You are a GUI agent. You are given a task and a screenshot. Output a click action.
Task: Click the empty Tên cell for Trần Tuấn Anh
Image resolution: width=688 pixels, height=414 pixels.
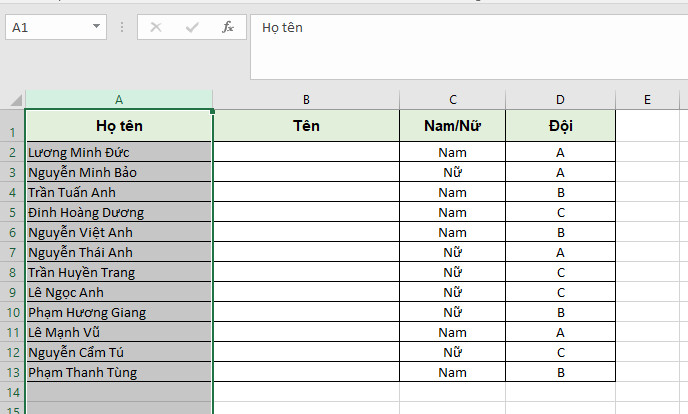pyautogui.click(x=306, y=192)
